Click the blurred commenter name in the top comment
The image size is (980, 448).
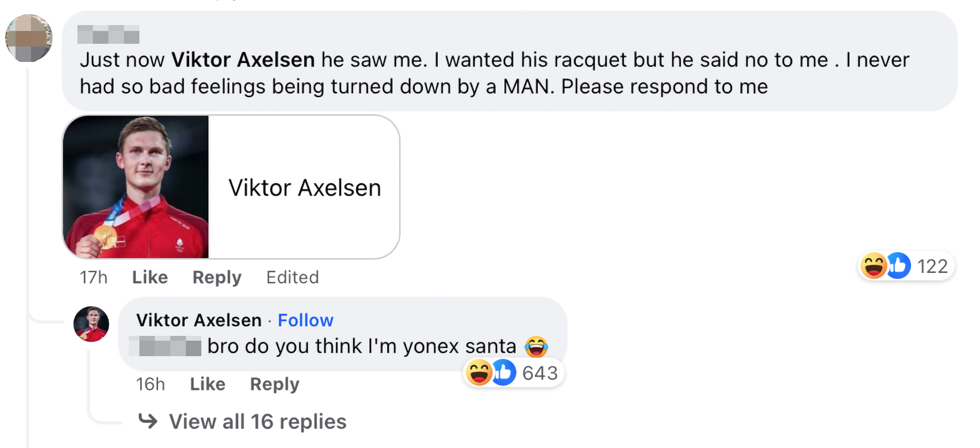click(108, 34)
